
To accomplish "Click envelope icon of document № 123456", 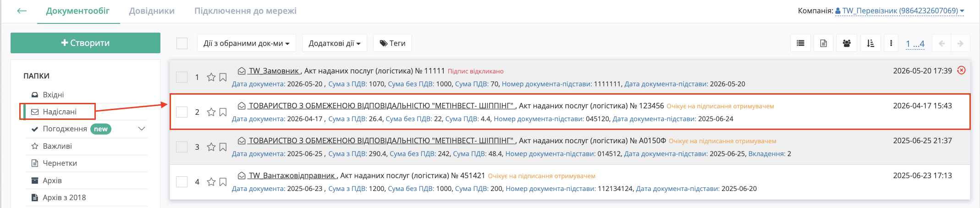I will coord(242,106).
